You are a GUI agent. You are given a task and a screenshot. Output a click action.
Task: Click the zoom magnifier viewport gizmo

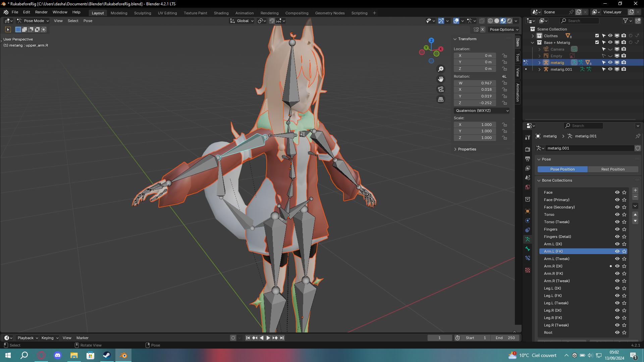pos(441,69)
